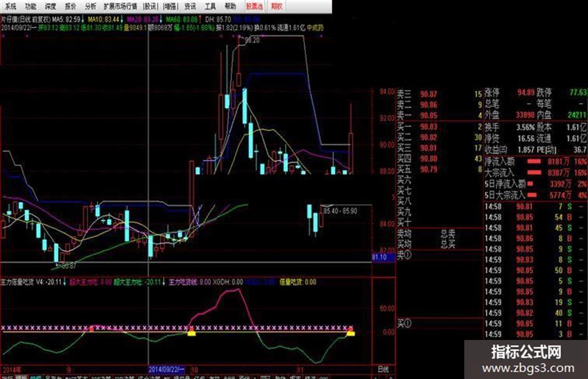Viewport: 588px width, 379px height.
Task: Click the 卖一 90.85 order row
Action: [439, 115]
